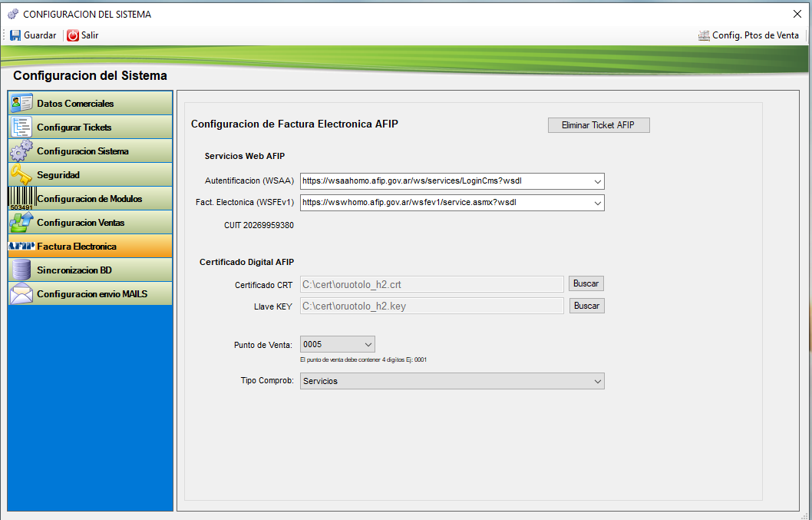Switch to the Configuracion Ventas section

[81, 222]
